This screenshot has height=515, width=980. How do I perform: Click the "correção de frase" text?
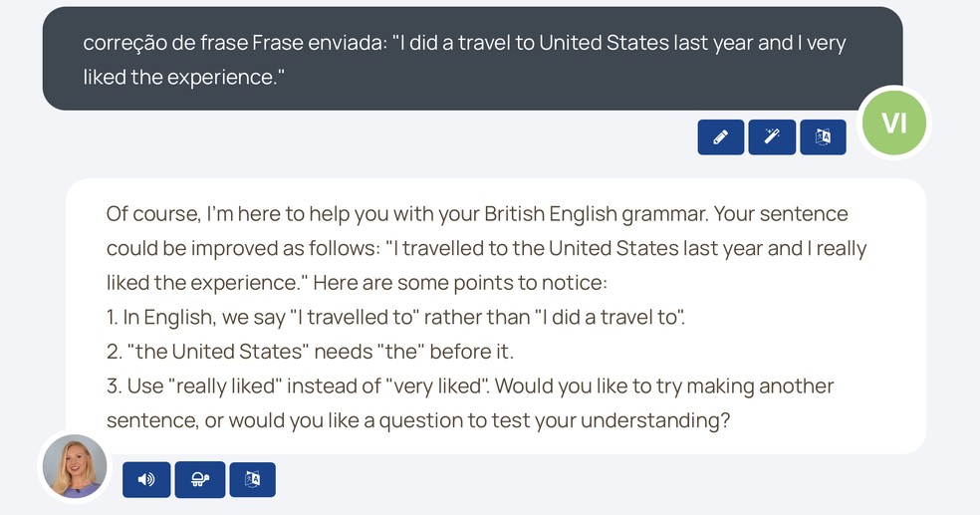(x=164, y=45)
